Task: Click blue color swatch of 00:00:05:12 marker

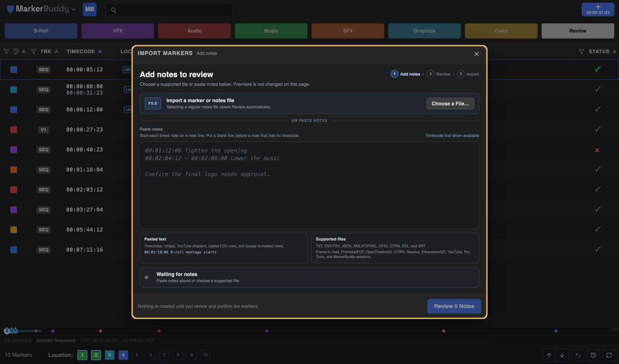Action: 14,70
